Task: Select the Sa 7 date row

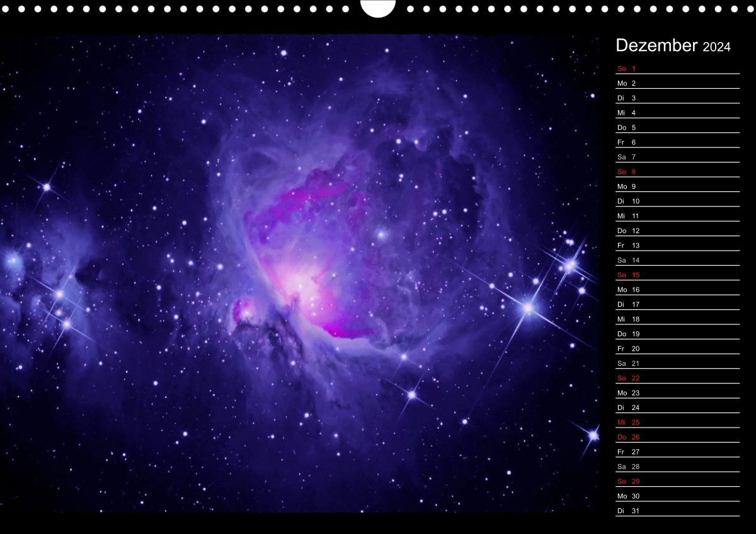Action: [x=677, y=156]
